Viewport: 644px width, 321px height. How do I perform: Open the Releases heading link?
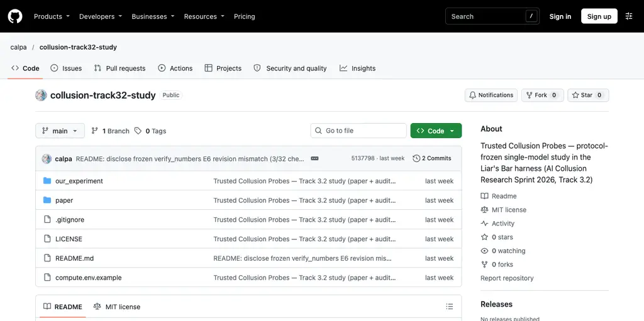pyautogui.click(x=497, y=305)
